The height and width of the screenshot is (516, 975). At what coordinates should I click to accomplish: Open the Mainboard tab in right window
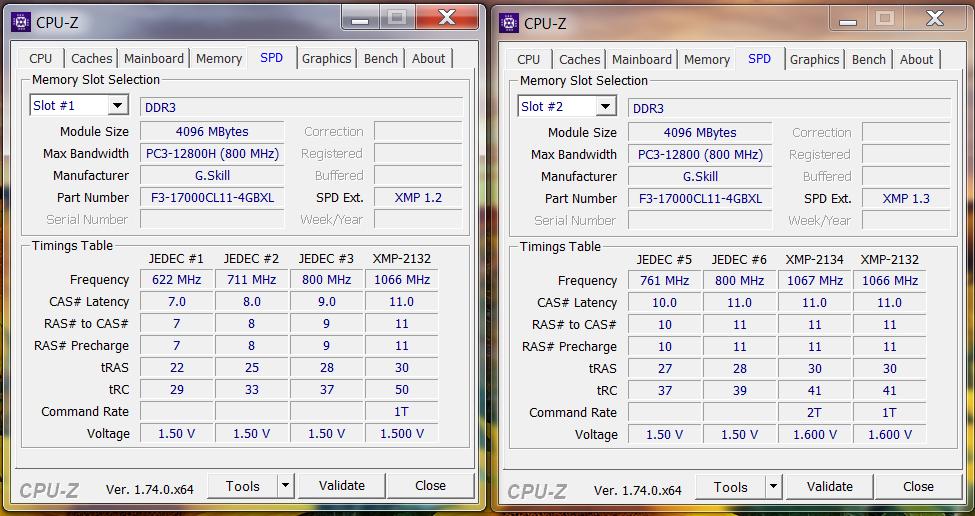(641, 59)
